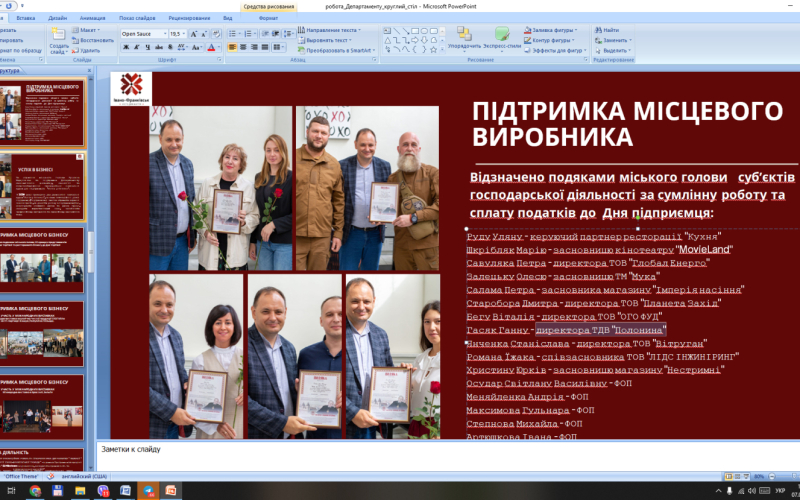This screenshot has width=800, height=500.
Task: Open the Экспресс-стили quick styles gallery
Action: [500, 38]
